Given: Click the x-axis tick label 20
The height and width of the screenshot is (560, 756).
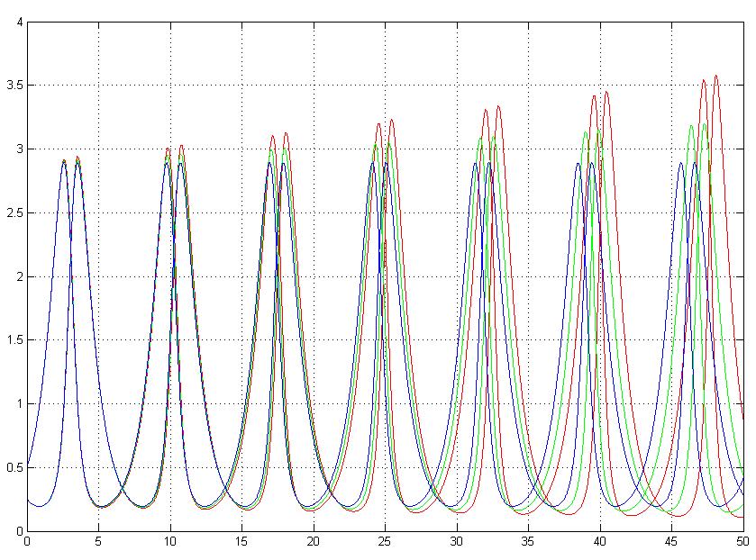Looking at the screenshot, I should [x=313, y=543].
